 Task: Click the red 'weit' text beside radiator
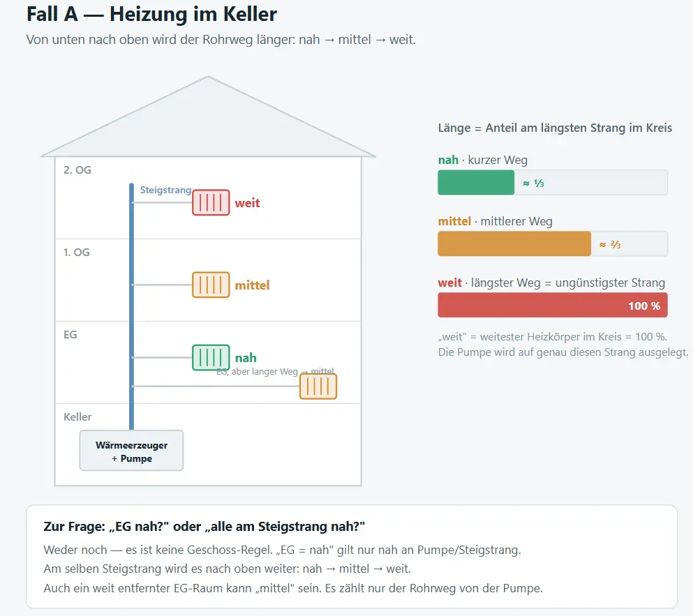click(247, 203)
